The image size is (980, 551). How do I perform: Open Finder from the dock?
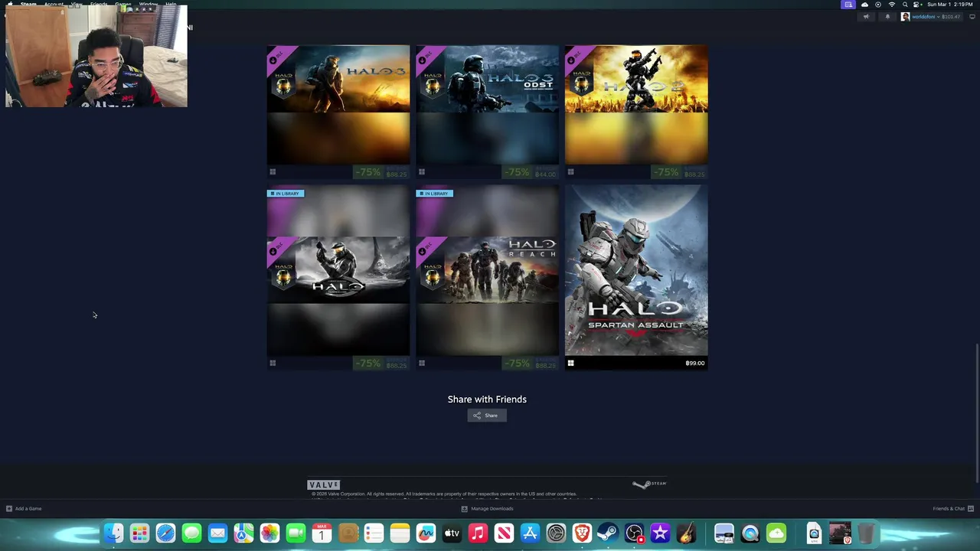(113, 533)
